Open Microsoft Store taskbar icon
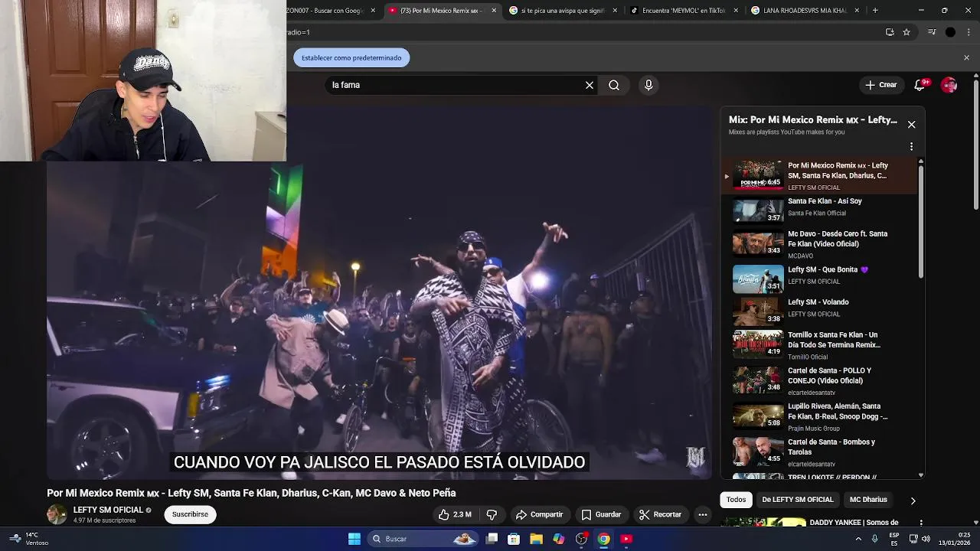The image size is (980, 551). 514,539
